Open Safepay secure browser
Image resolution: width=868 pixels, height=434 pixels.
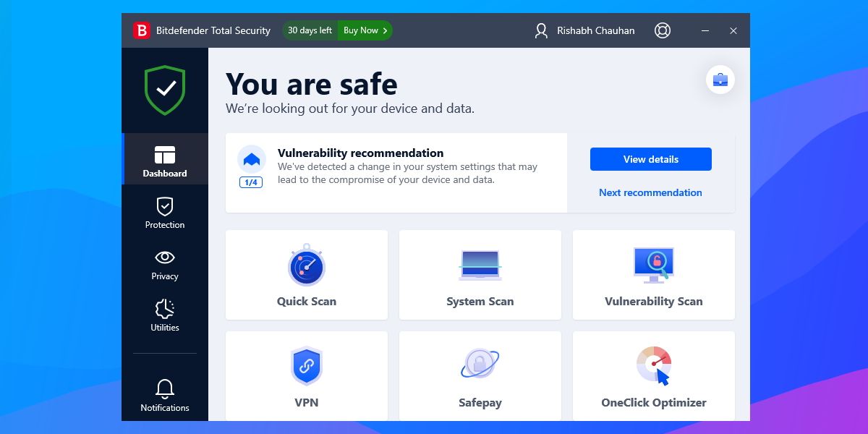tap(480, 376)
